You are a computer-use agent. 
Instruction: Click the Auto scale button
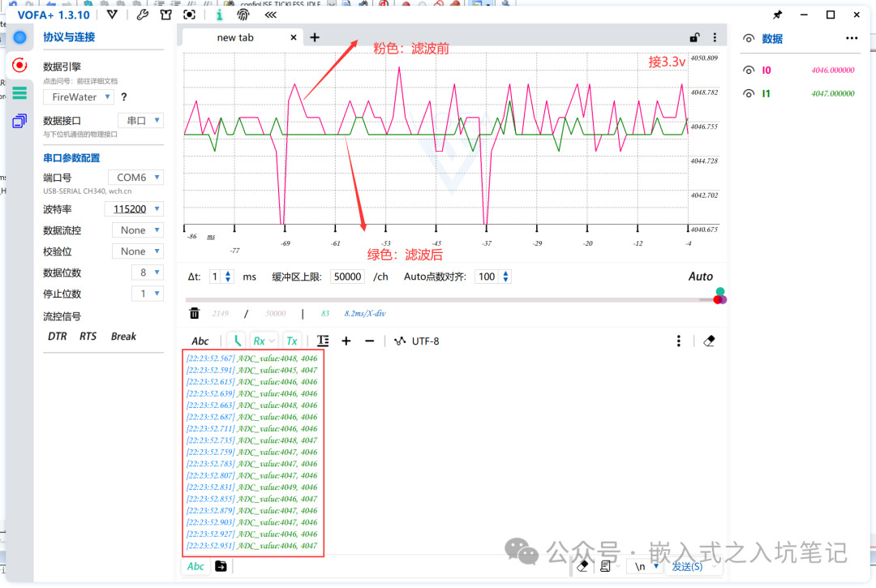tap(700, 277)
